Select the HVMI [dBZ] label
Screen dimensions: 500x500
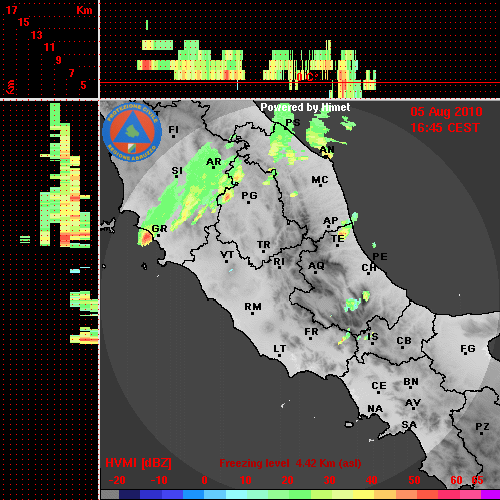(138, 463)
